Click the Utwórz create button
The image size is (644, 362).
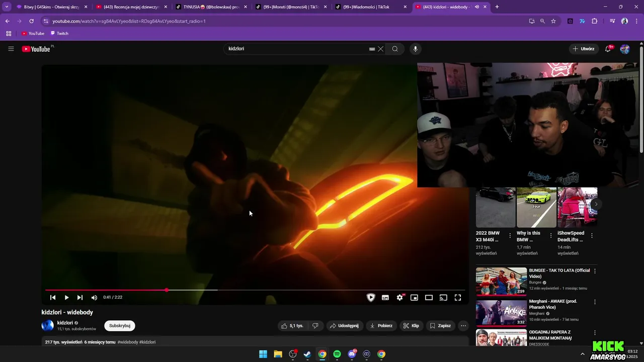pos(584,49)
